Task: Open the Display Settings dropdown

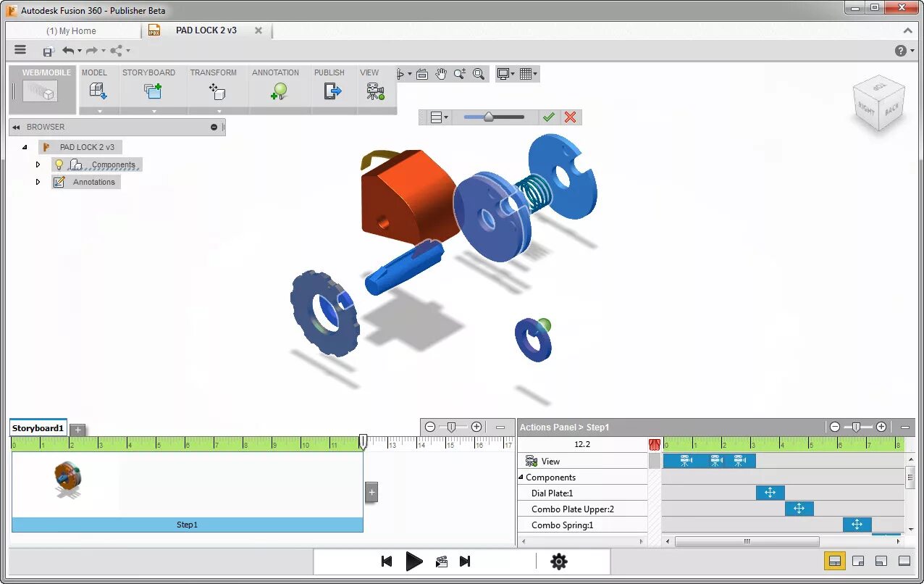Action: click(x=505, y=74)
